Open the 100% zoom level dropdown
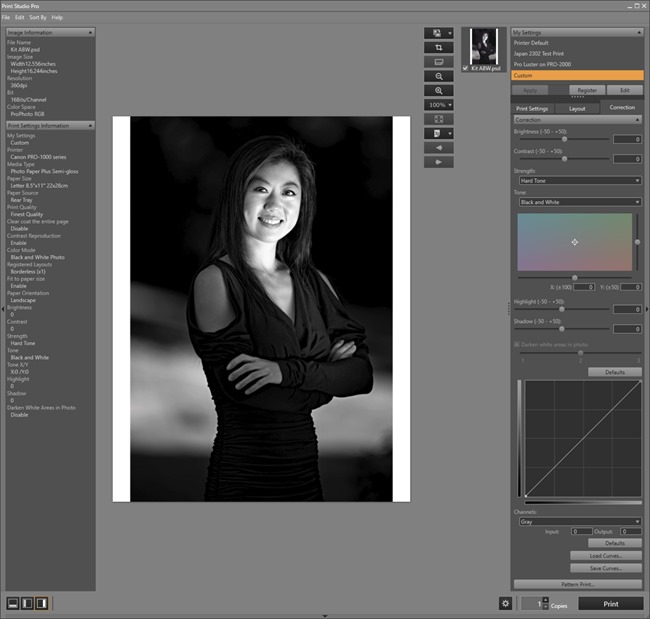Viewport: 650px width, 619px height. click(x=438, y=104)
